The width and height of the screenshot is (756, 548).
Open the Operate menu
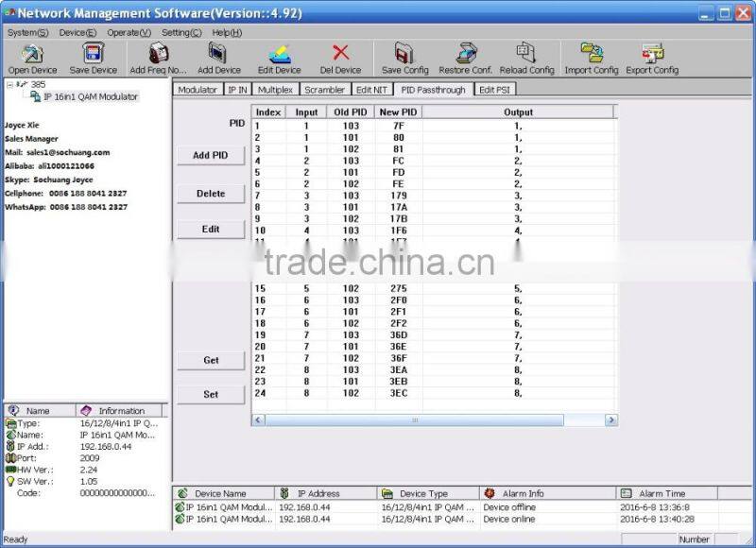tap(129, 32)
